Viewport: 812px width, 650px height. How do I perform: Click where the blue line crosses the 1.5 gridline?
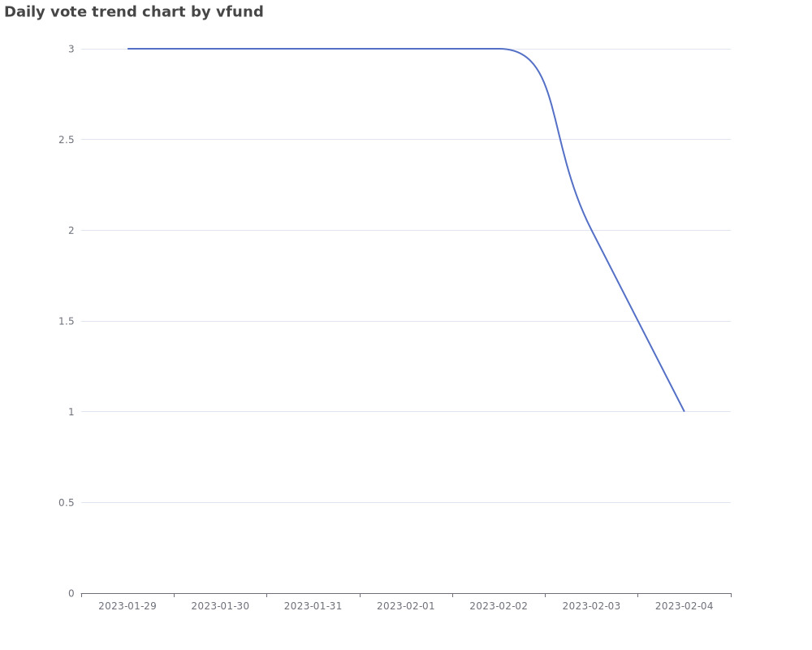tap(637, 321)
